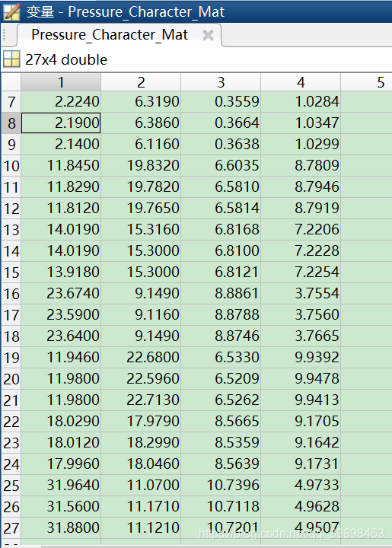The height and width of the screenshot is (548, 392).
Task: Click cell with value 6.3190
Action: click(x=141, y=102)
